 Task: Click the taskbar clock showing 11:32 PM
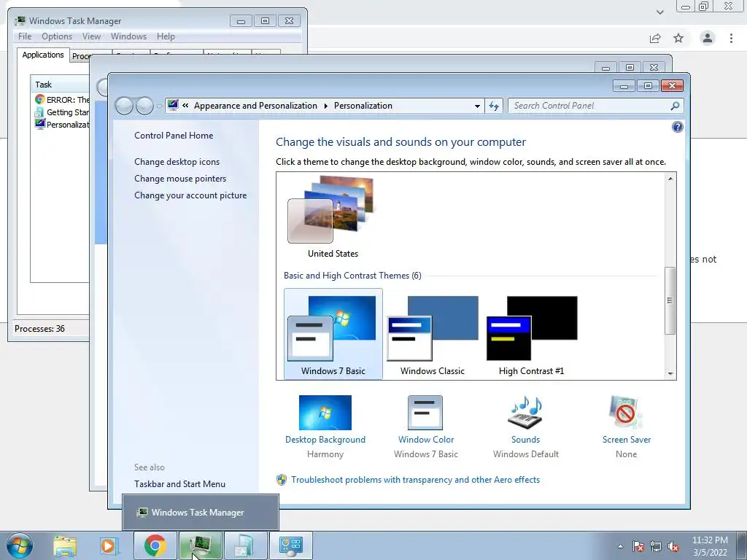(709, 546)
